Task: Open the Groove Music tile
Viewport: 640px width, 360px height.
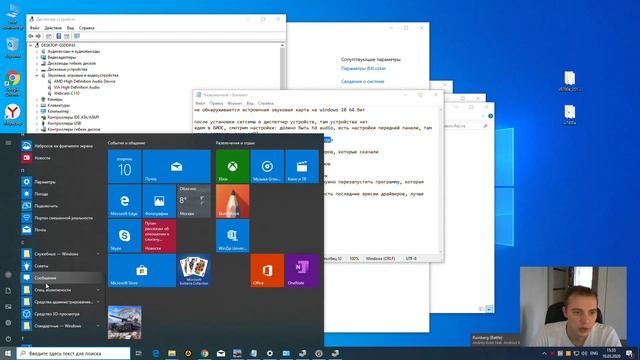Action: (267, 167)
